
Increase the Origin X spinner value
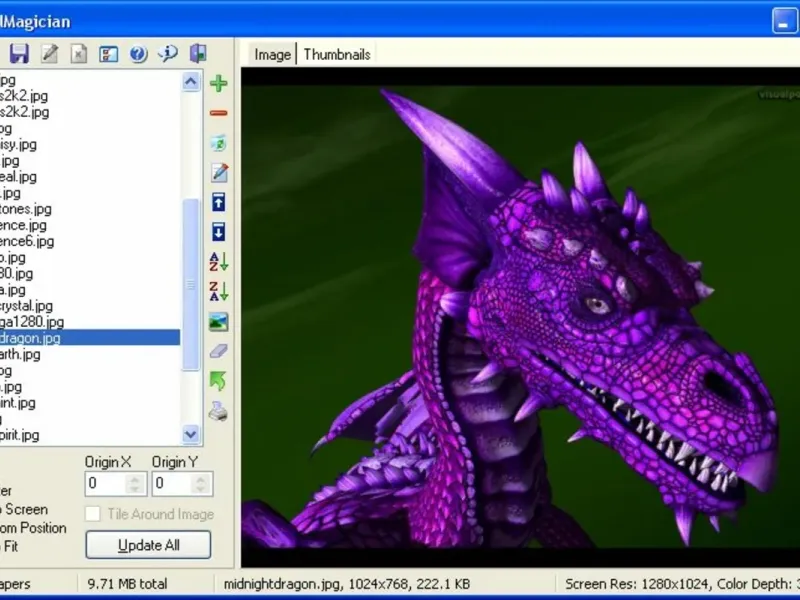point(135,479)
